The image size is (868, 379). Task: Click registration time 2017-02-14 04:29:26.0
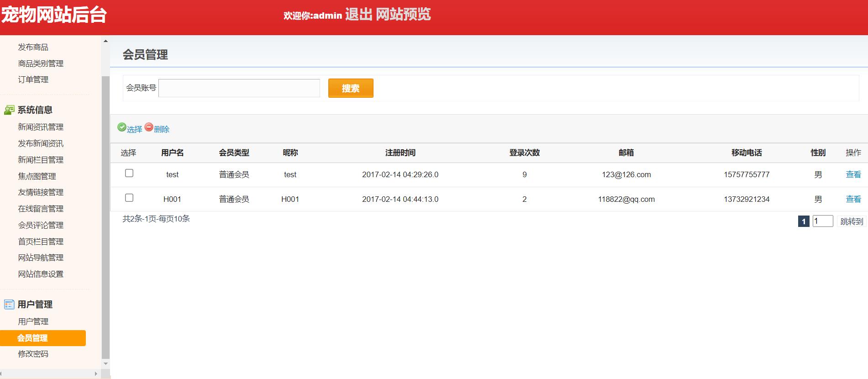400,174
